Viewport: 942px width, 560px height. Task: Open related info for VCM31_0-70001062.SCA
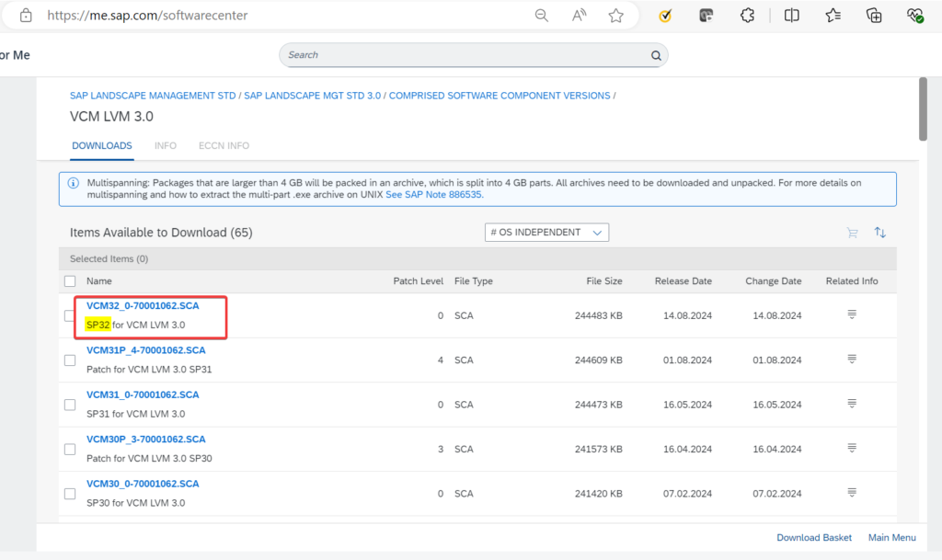click(x=852, y=404)
